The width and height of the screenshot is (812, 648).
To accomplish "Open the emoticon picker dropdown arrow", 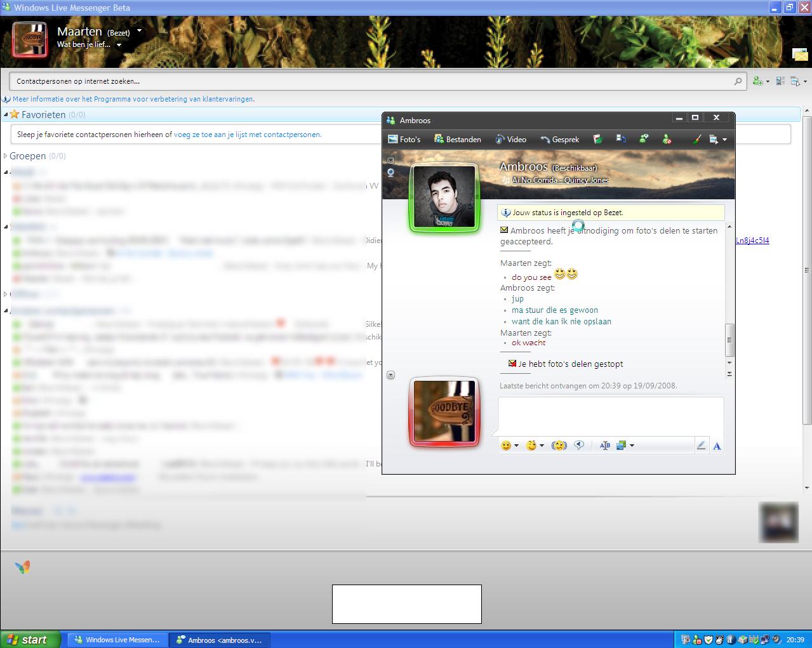I will click(x=517, y=445).
